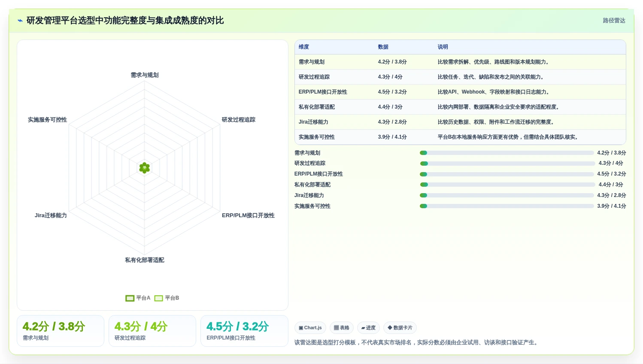Click the Jira迁移能力 progress bar
The width and height of the screenshot is (643, 364).
[507, 195]
